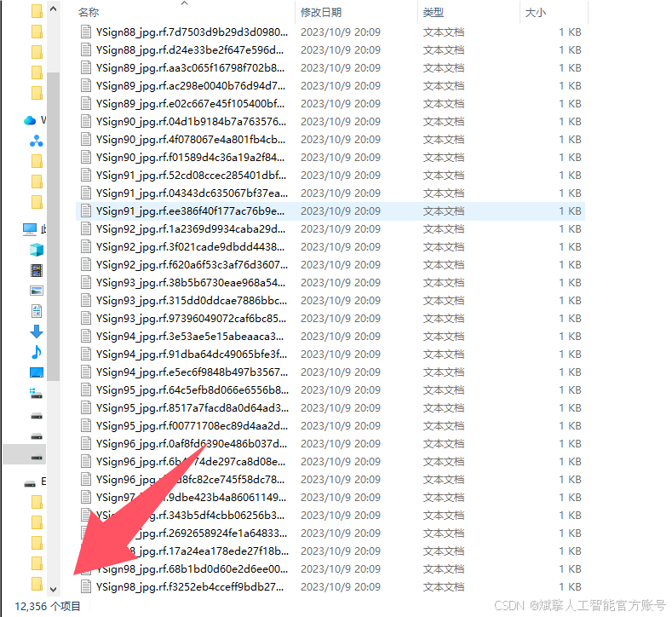Open OneDrive cloud icon in sidebar
This screenshot has width=672, height=617.
tap(30, 120)
